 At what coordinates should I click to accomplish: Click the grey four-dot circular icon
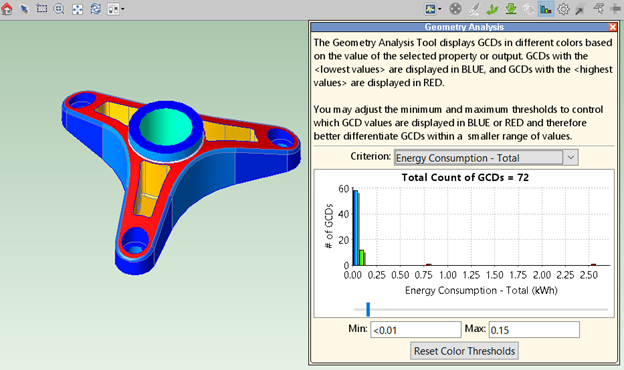coord(455,9)
